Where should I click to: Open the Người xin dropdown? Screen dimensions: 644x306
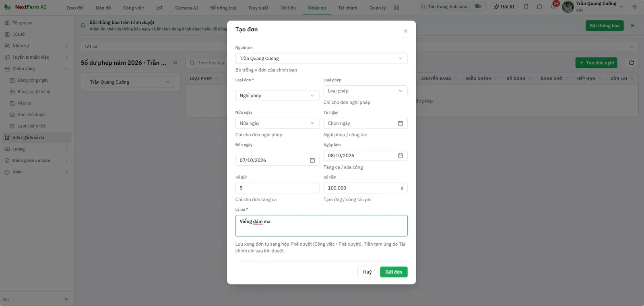coord(321,58)
